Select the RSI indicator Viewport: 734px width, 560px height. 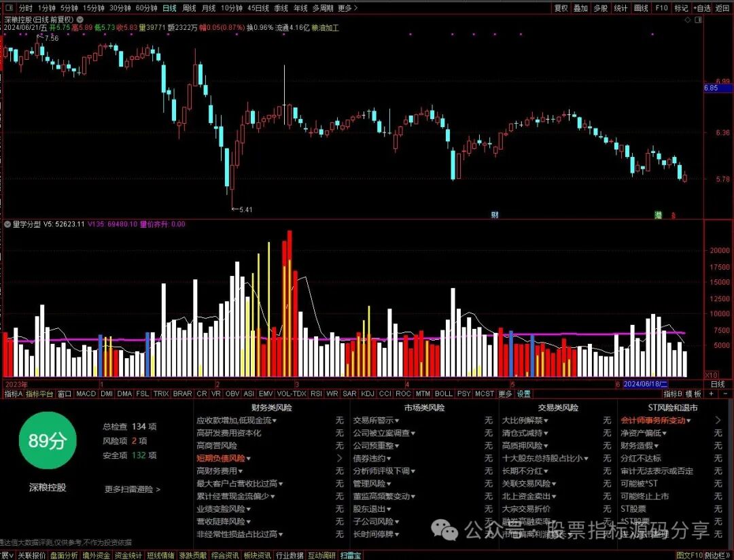[316, 393]
